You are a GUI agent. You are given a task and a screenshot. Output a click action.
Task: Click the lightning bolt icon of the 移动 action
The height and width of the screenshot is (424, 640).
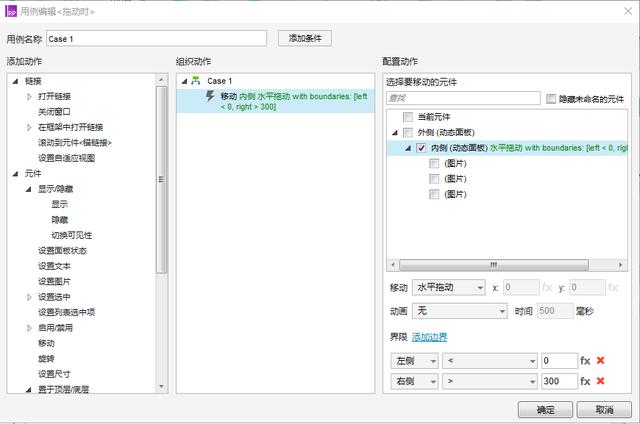pos(209,96)
